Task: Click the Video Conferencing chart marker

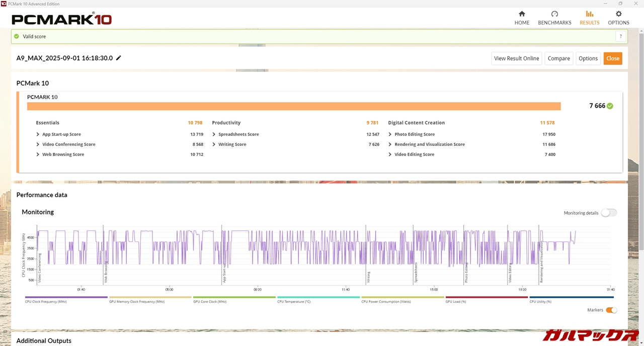Action: [x=40, y=268]
